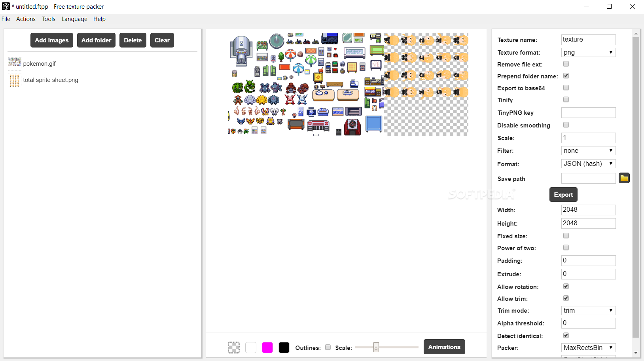Click the Add images button
This screenshot has width=644, height=361.
52,40
